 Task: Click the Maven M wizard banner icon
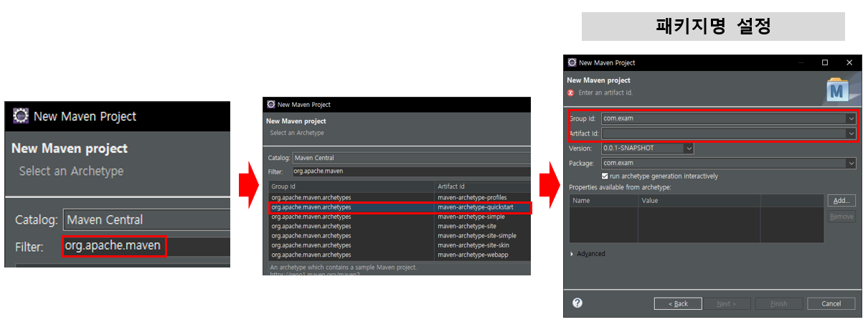837,90
